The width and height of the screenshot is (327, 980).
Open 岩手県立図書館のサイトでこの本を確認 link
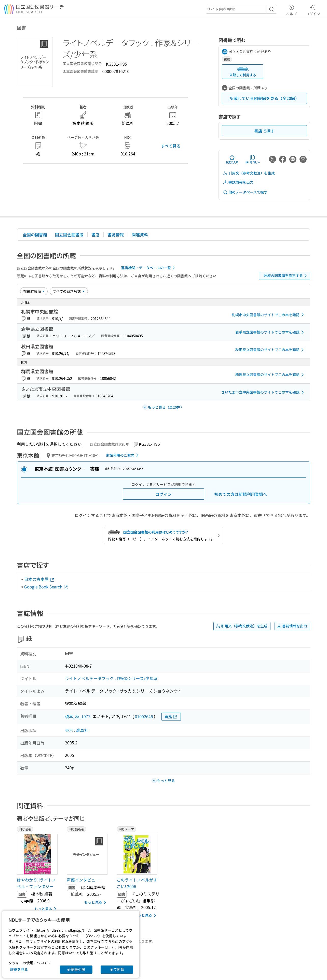[269, 333]
